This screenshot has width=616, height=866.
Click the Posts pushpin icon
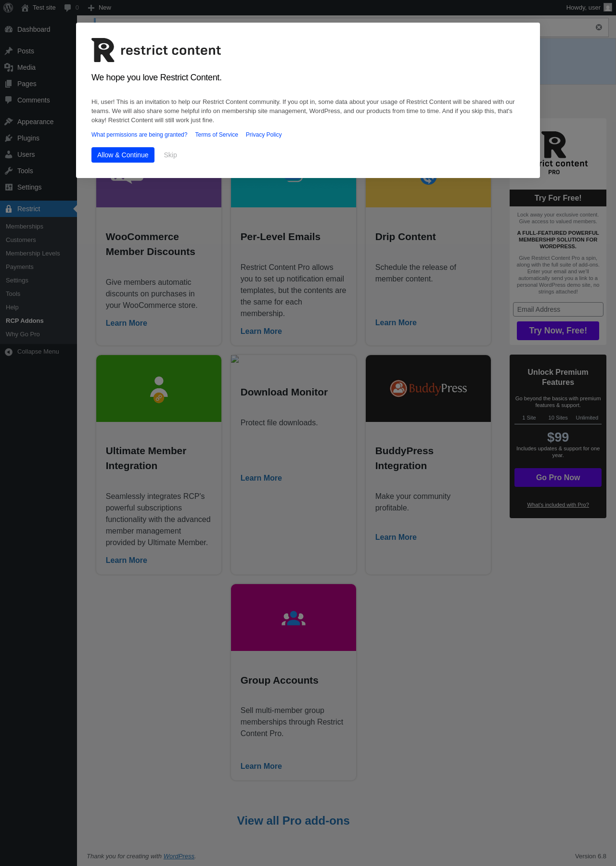pos(9,51)
